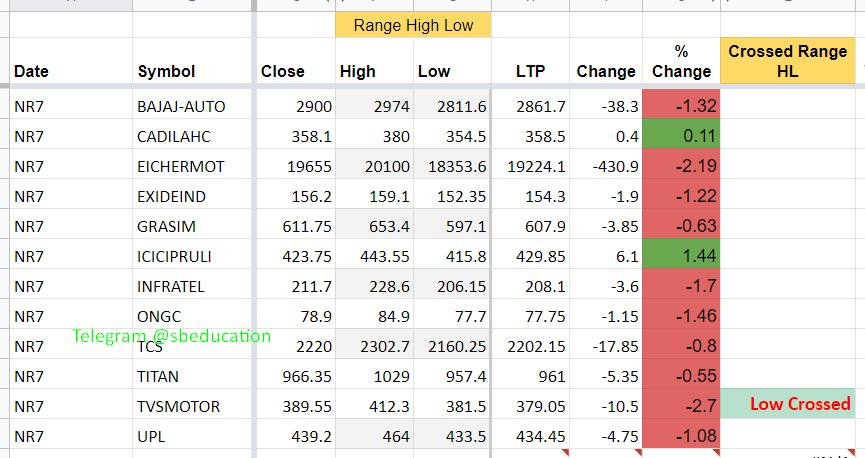Select CADILAHC LTP value 358.5
This screenshot has height=458, width=865.
pyautogui.click(x=530, y=136)
